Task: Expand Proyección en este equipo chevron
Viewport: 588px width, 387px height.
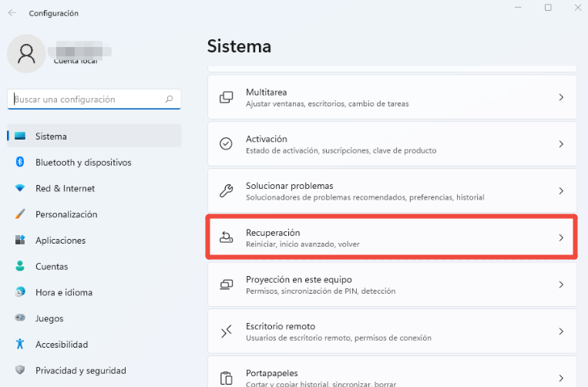Action: pos(561,284)
